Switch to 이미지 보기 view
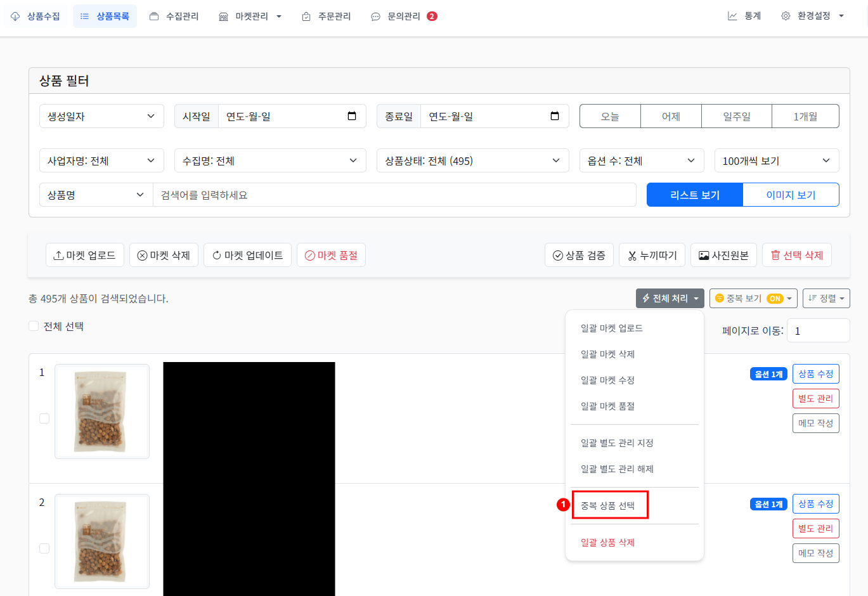The height and width of the screenshot is (596, 868). [791, 195]
